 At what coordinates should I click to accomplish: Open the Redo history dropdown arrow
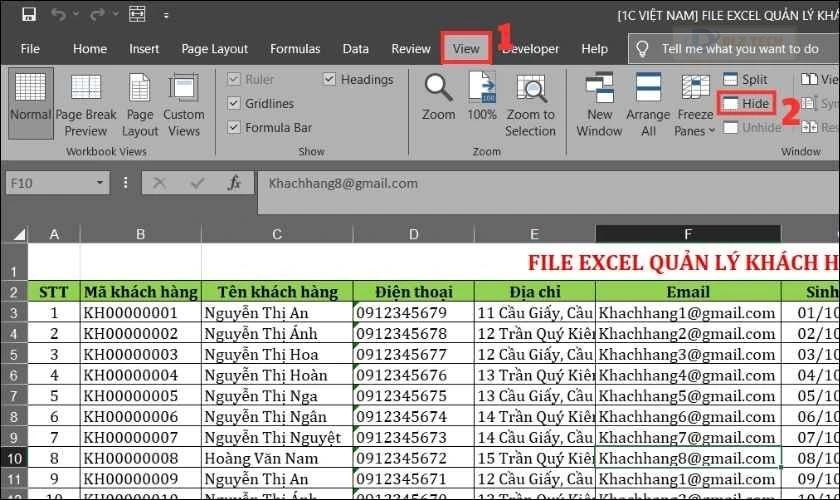(x=115, y=14)
